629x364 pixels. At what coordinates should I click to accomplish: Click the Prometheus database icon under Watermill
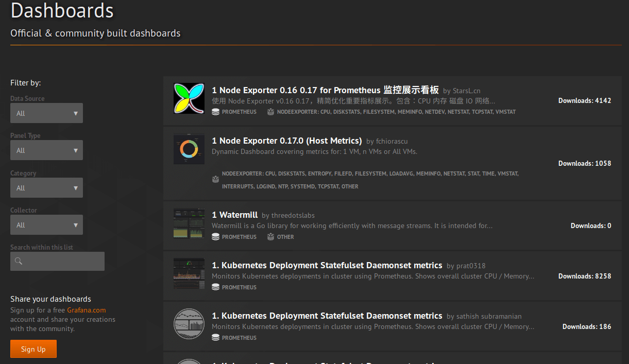coord(216,237)
